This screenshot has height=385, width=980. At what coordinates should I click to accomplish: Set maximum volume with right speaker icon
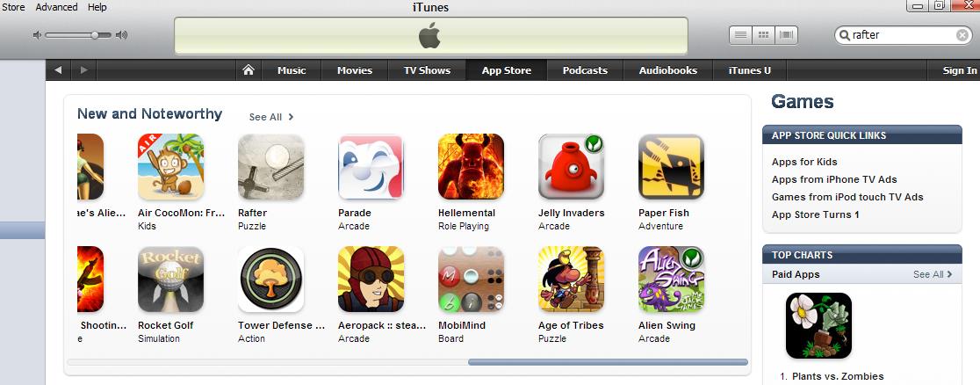click(x=121, y=35)
